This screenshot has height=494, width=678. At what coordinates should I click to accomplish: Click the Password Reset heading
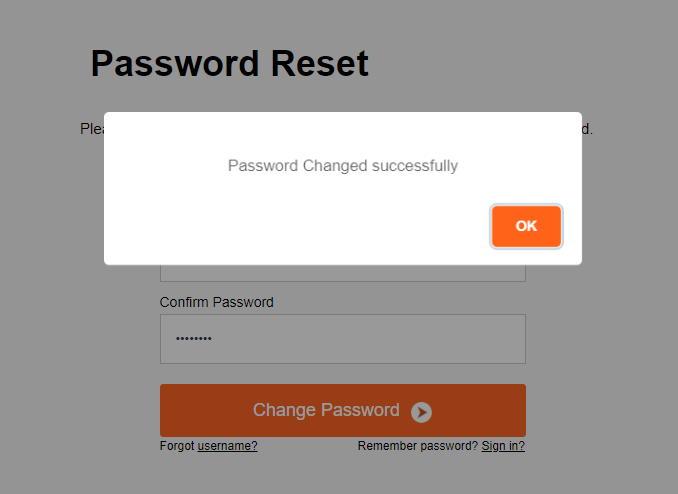pyautogui.click(x=229, y=64)
